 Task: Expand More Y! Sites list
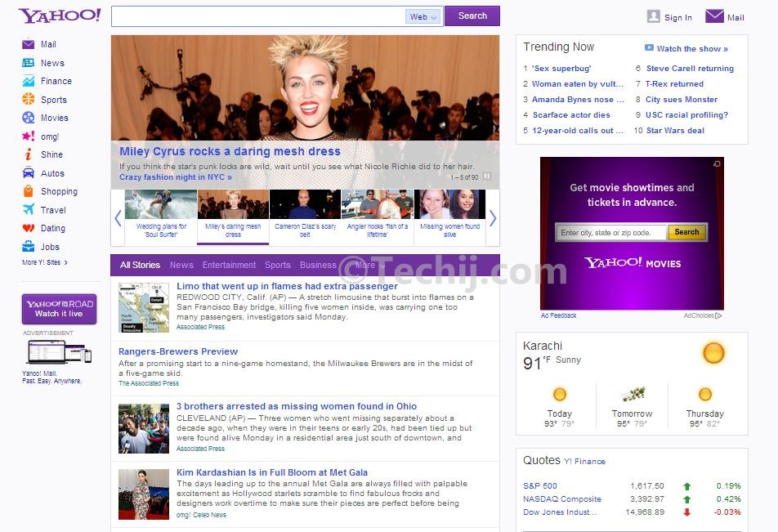(45, 262)
